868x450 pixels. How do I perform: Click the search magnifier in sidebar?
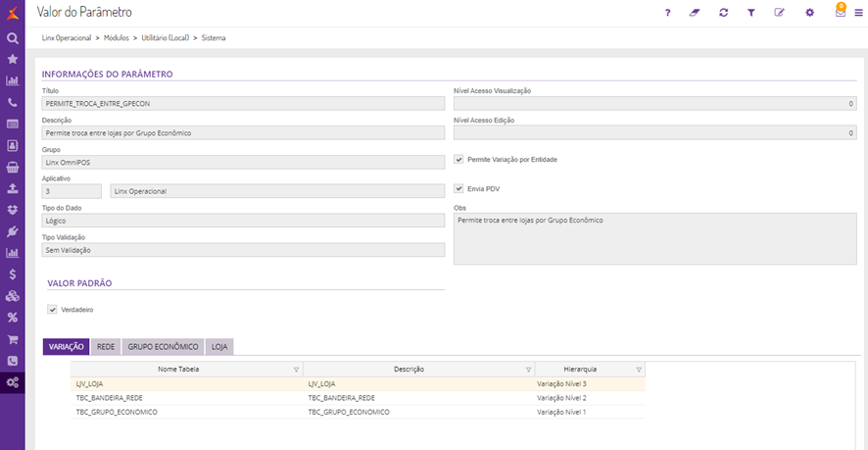(x=13, y=38)
